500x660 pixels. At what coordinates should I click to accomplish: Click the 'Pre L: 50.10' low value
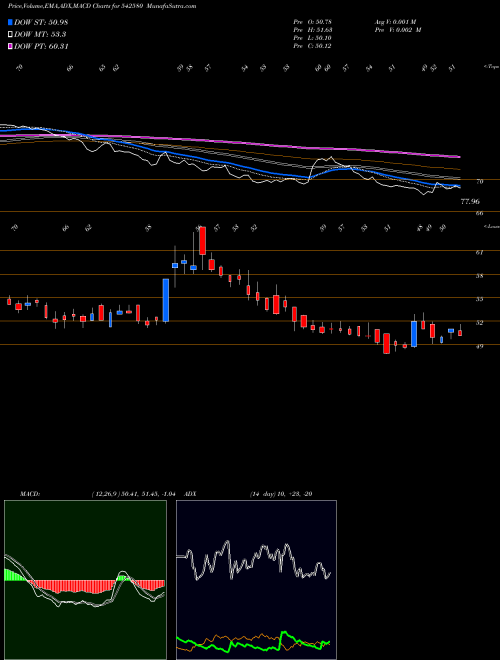pyautogui.click(x=312, y=38)
